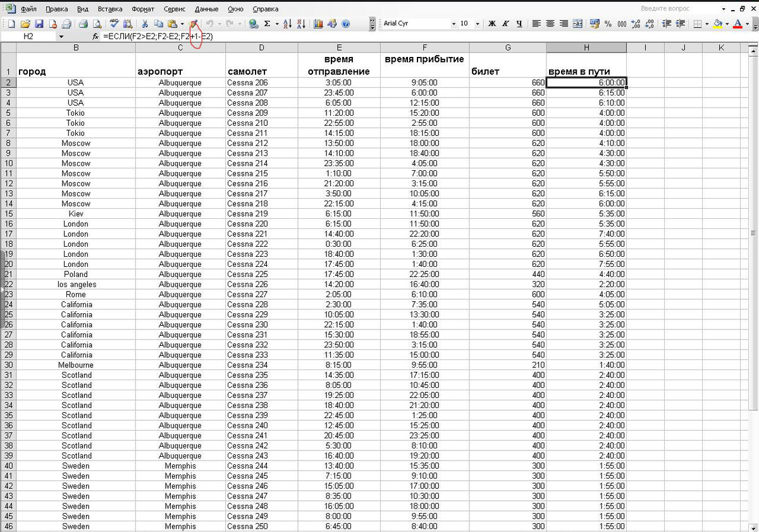The width and height of the screenshot is (759, 532).
Task: Open the Формат menu
Action: click(143, 9)
